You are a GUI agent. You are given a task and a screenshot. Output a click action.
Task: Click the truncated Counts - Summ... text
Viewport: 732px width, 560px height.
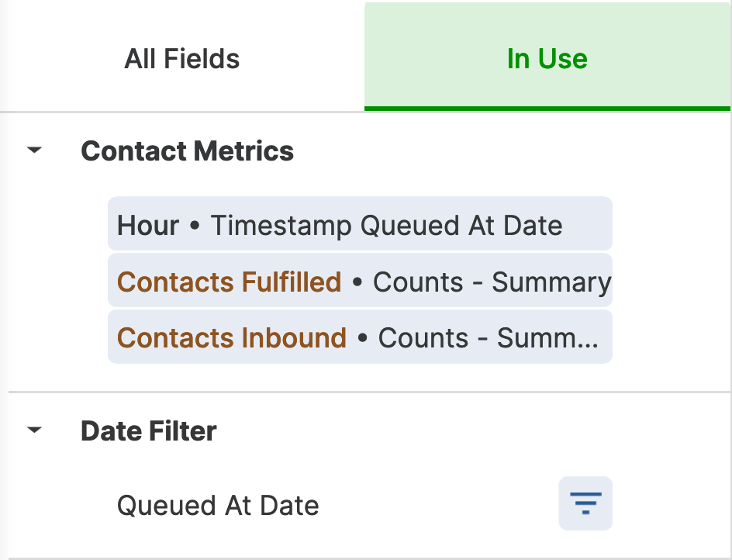click(x=489, y=338)
